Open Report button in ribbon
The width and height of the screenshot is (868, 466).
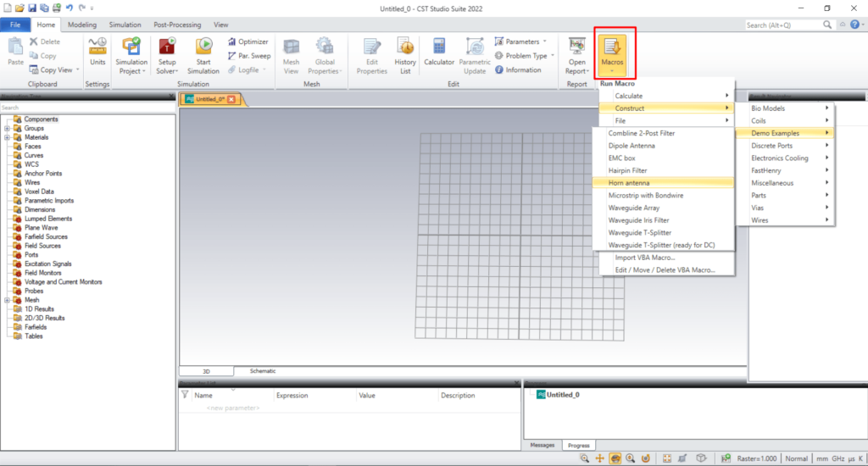[576, 55]
